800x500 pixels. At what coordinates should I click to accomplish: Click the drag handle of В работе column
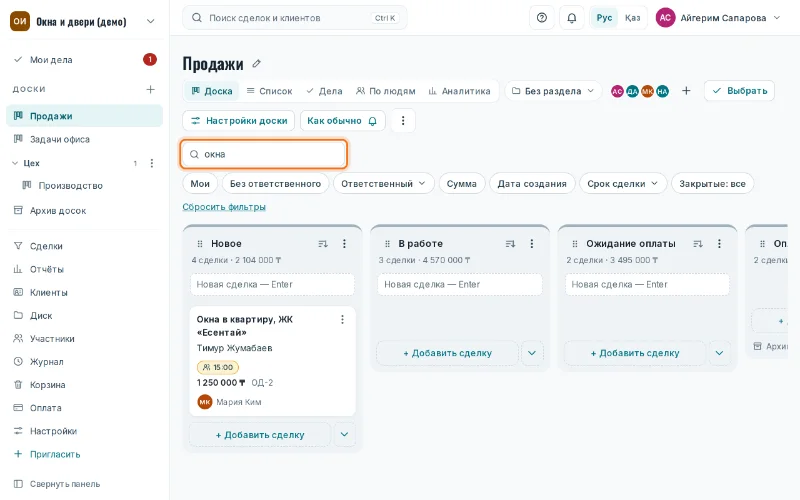387,244
